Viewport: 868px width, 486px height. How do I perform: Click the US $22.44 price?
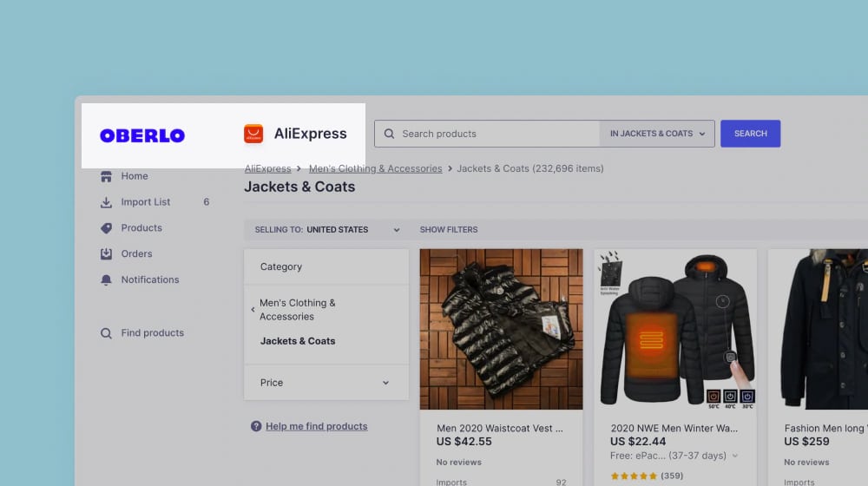(x=638, y=442)
